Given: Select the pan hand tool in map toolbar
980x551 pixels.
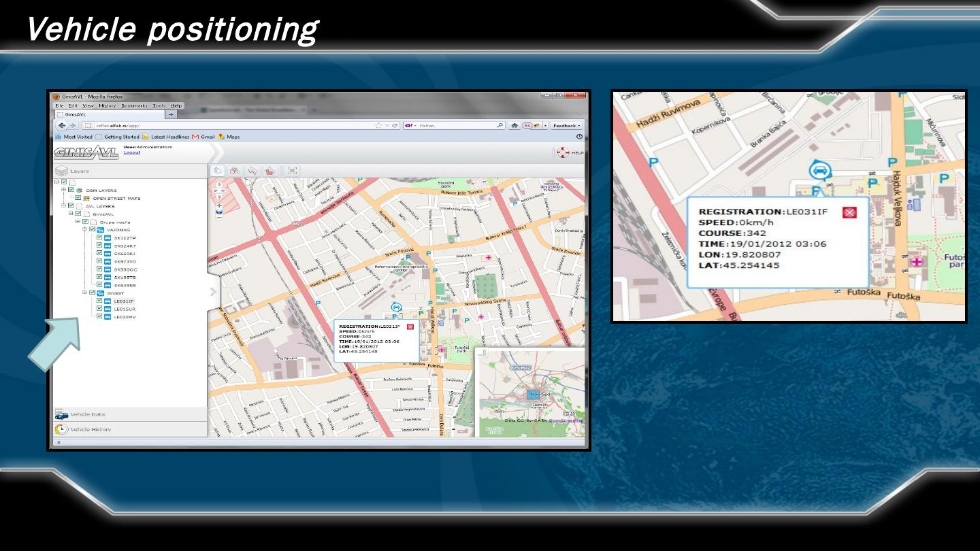Looking at the screenshot, I should pos(218,171).
